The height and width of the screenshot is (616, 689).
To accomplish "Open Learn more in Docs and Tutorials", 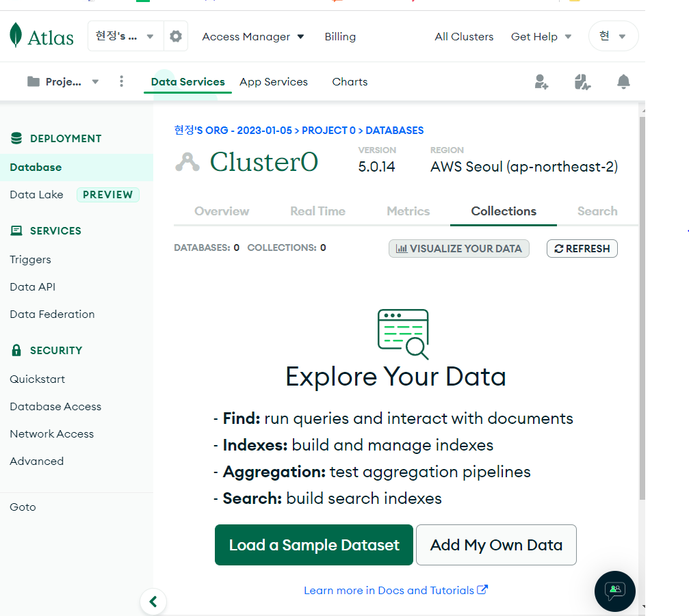I will [395, 591].
